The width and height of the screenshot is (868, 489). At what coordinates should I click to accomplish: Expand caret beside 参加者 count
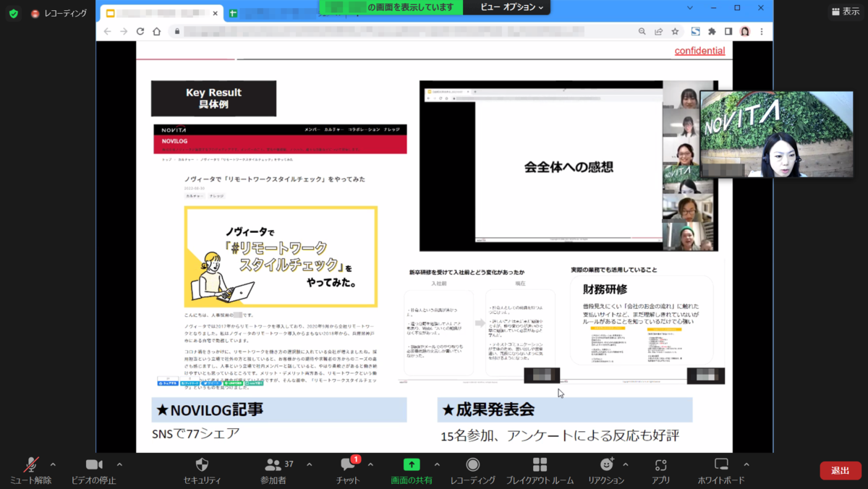310,464
